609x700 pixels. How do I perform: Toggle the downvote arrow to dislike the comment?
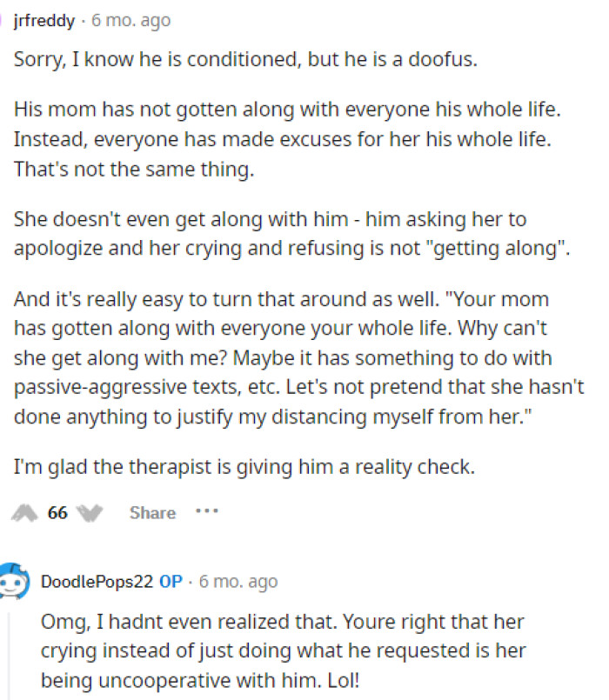tap(90, 512)
